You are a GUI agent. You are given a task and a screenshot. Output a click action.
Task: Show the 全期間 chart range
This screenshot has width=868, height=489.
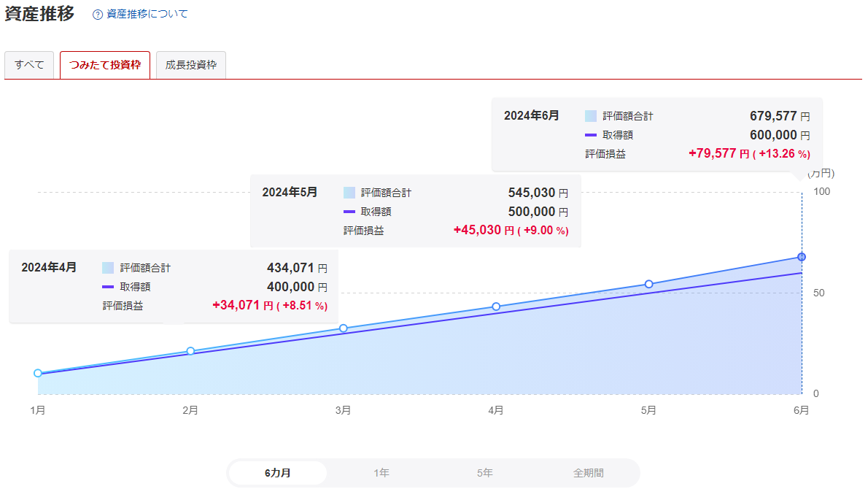(589, 473)
